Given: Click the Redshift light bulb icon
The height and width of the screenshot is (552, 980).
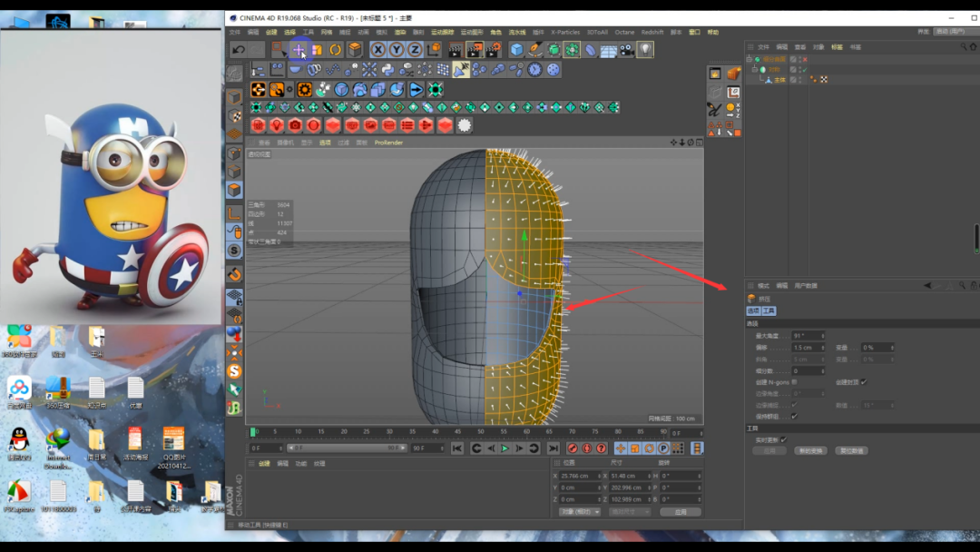Looking at the screenshot, I should pos(276,125).
